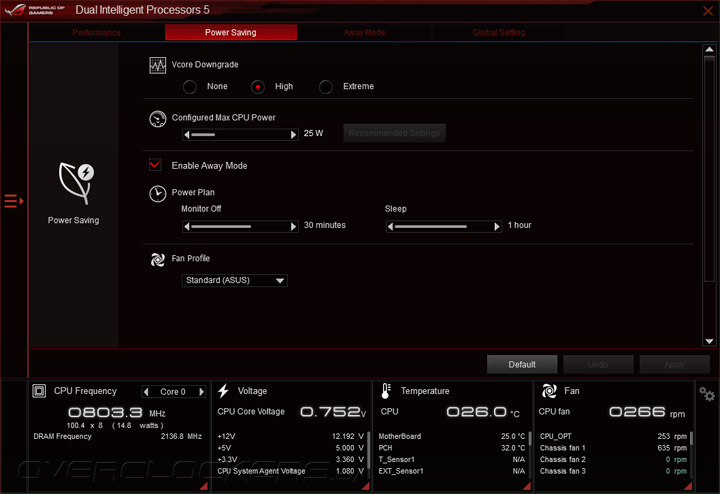Click the CPU Core Voltage 0.752 reading

click(x=333, y=412)
